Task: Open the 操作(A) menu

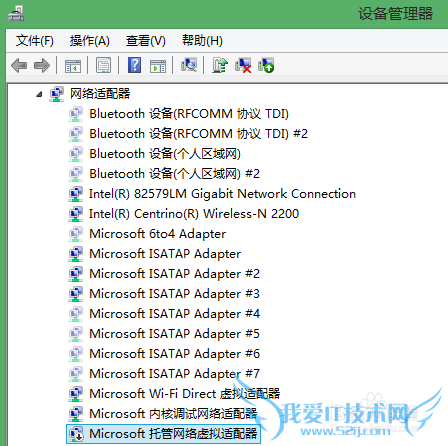Action: [90, 41]
